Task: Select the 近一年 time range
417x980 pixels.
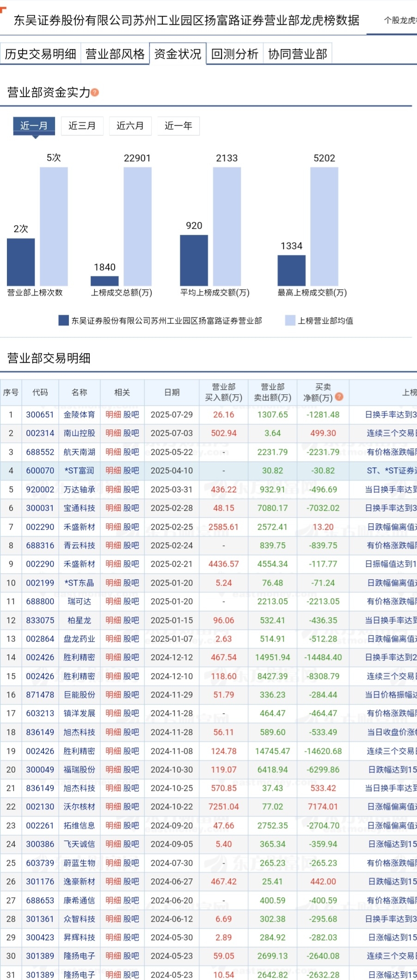Action: 178,126
